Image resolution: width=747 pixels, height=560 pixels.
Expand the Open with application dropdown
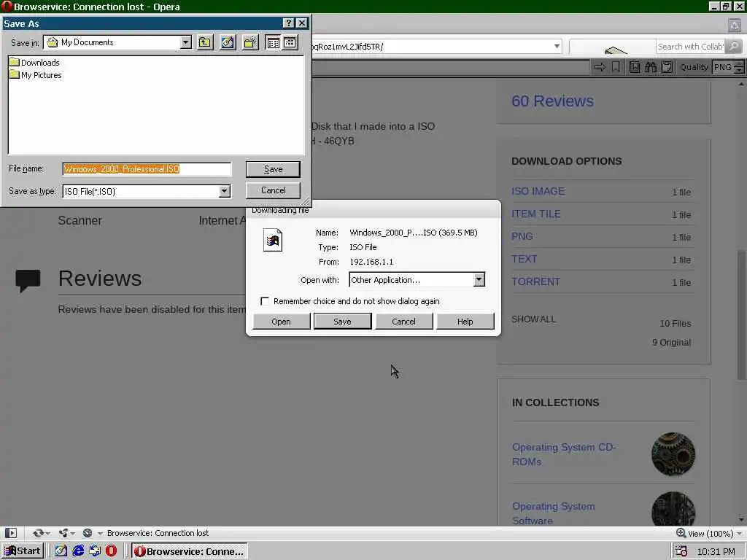coord(479,279)
